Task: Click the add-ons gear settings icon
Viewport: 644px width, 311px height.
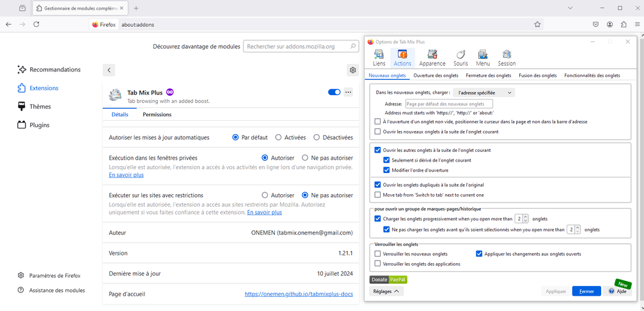Action: point(352,70)
